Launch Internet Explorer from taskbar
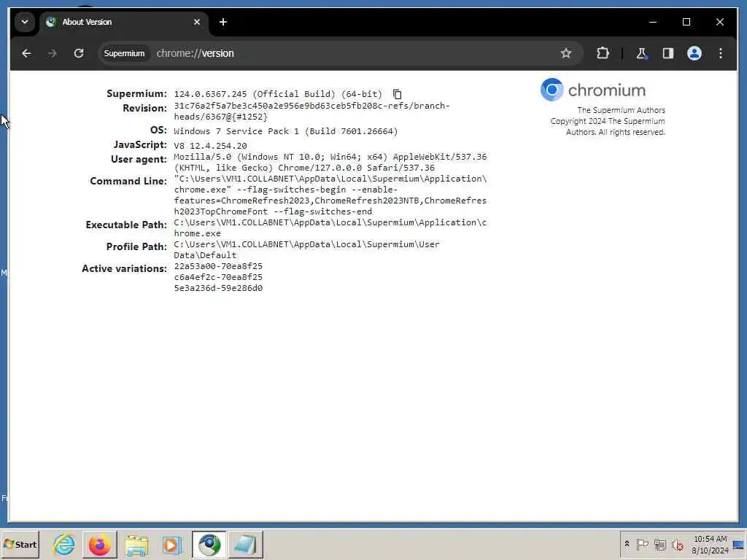Image resolution: width=747 pixels, height=560 pixels. 64,544
